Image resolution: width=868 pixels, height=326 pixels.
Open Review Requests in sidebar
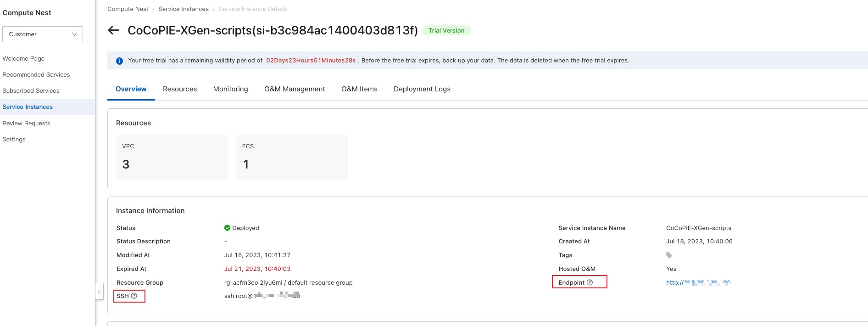(26, 123)
